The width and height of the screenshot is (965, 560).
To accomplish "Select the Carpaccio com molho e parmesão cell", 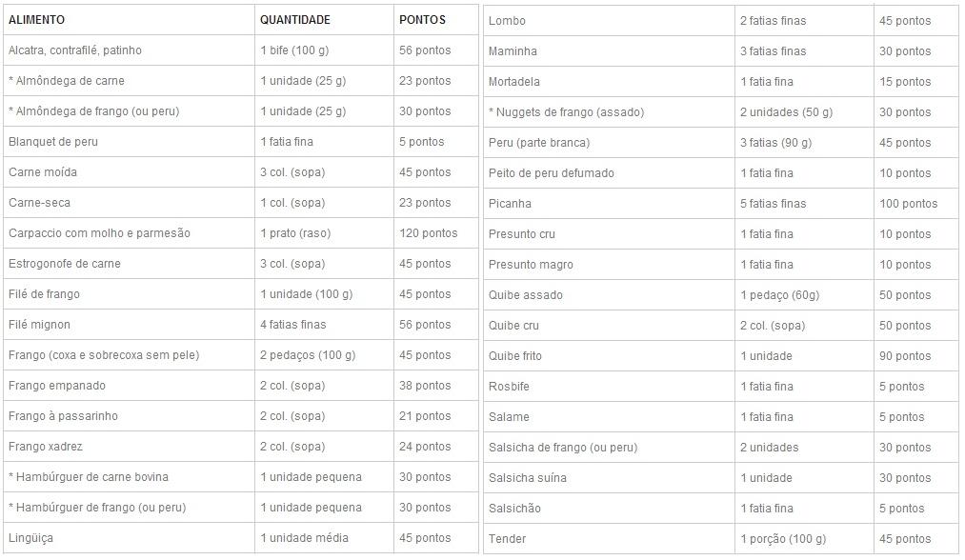I will tap(99, 233).
